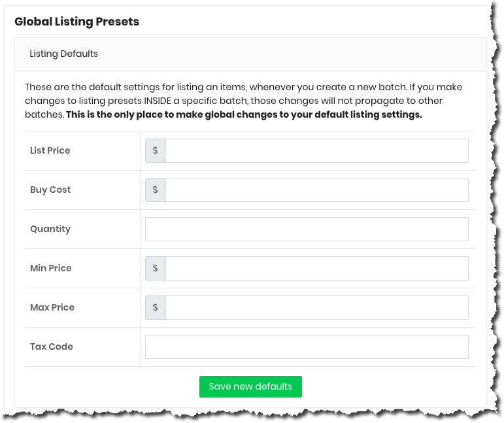Click the Tax Code label
504x423 pixels.
click(52, 347)
